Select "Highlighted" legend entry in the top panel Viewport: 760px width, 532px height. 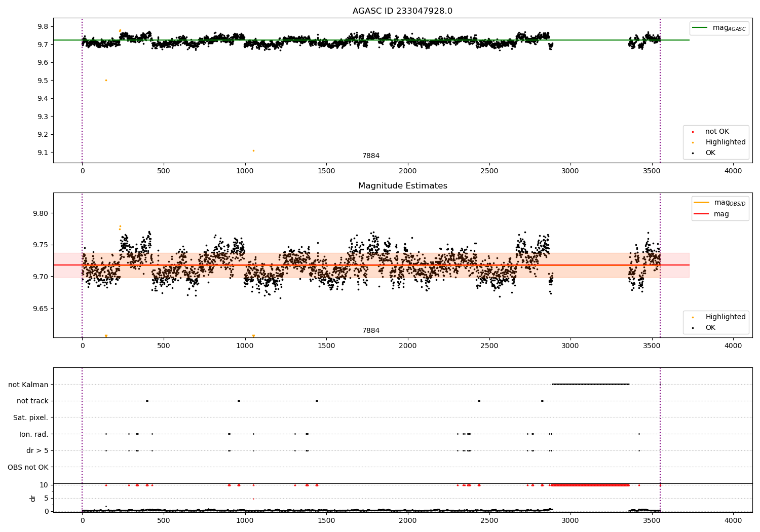(726, 142)
